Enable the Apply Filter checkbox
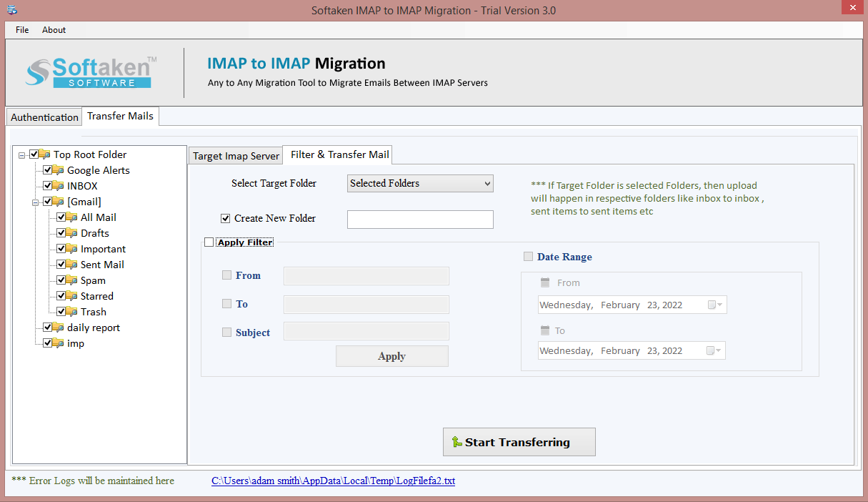This screenshot has height=502, width=868. (209, 242)
